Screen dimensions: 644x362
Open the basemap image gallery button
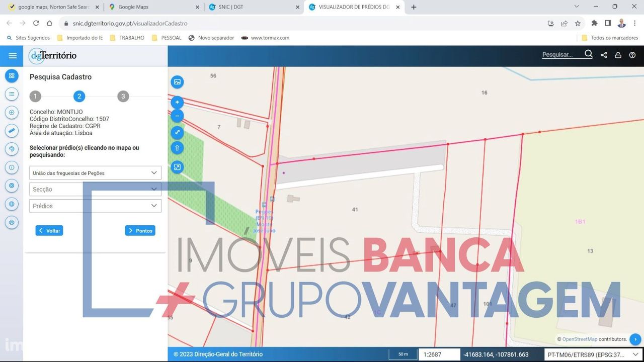click(177, 82)
